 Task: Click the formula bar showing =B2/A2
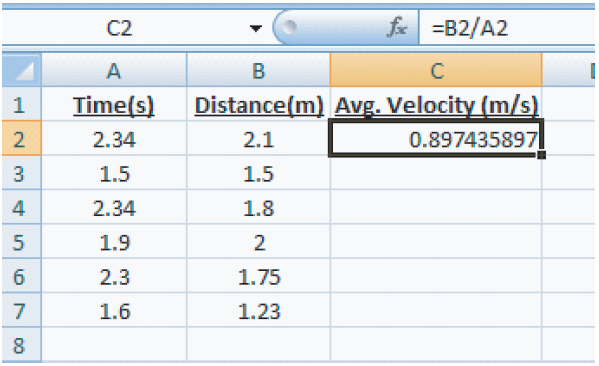(x=508, y=28)
